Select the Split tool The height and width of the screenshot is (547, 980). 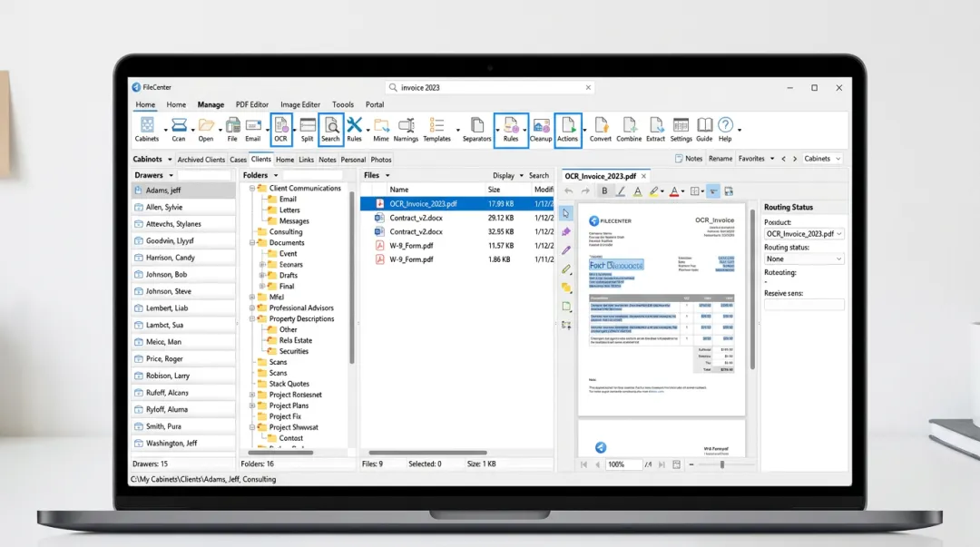pyautogui.click(x=307, y=130)
